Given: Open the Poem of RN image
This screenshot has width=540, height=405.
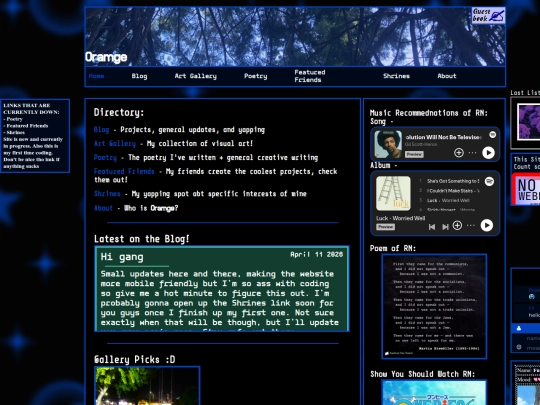Looking at the screenshot, I should [434, 307].
